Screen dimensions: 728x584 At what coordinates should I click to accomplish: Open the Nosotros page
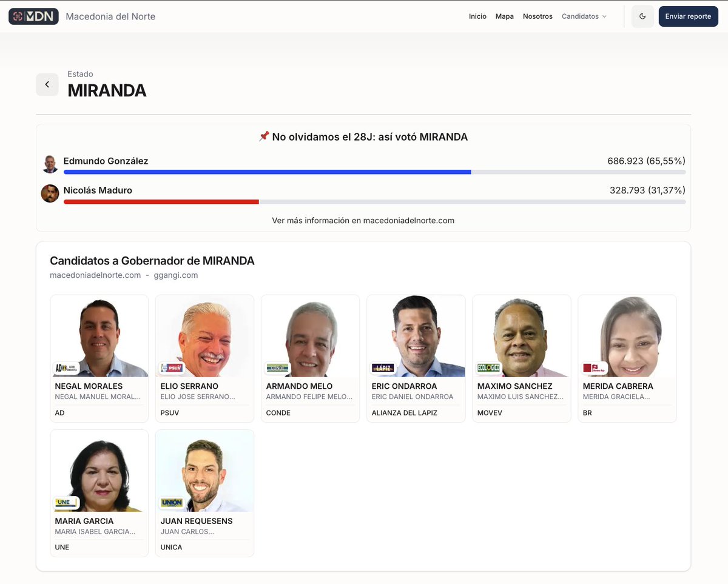[x=538, y=16]
